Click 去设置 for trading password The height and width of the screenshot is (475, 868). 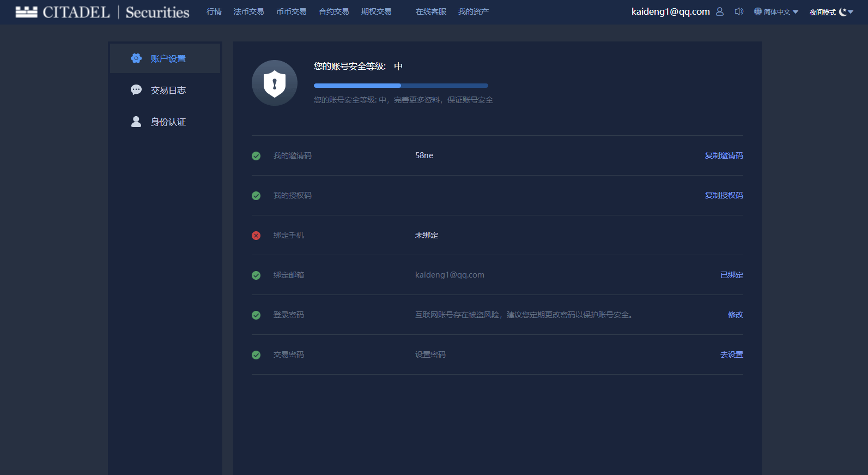click(732, 354)
